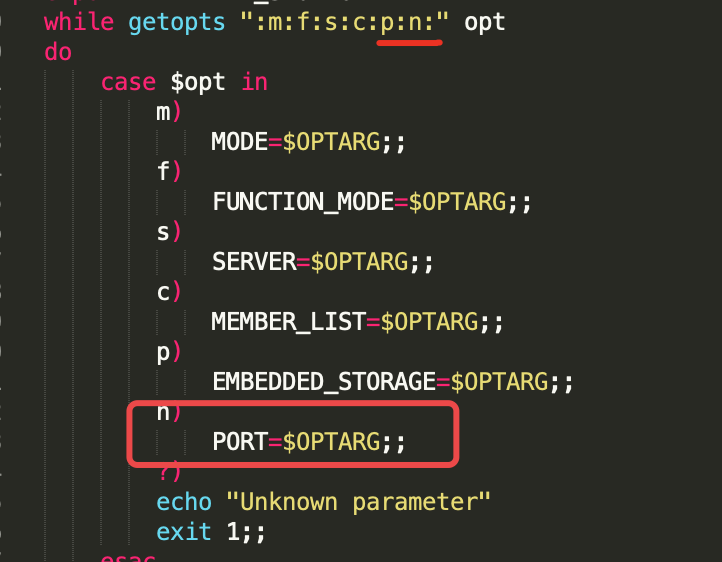The image size is (722, 562).
Task: Click the MEMBER_LIST variable name
Action: click(x=289, y=322)
